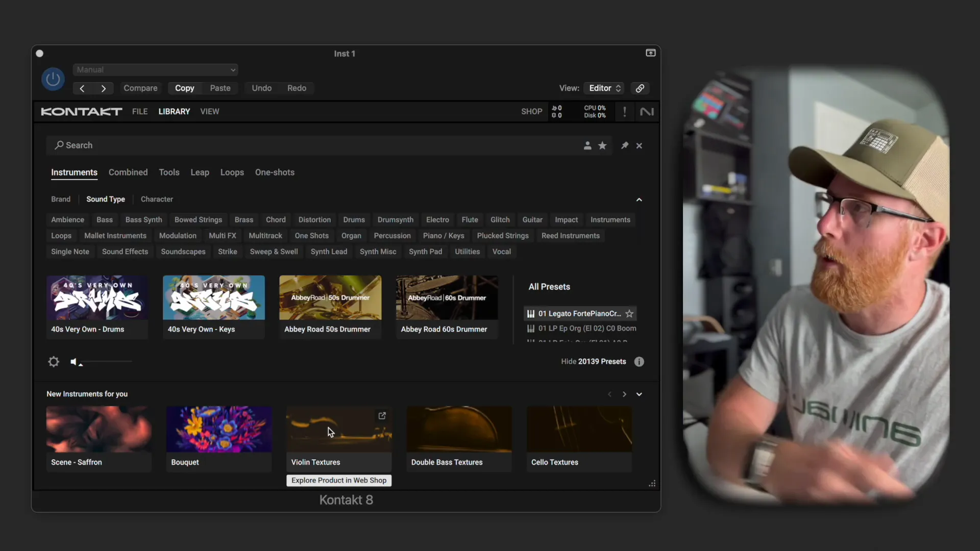Open the browser settings gear icon
Screen dimensions: 980x551
[x=54, y=362]
